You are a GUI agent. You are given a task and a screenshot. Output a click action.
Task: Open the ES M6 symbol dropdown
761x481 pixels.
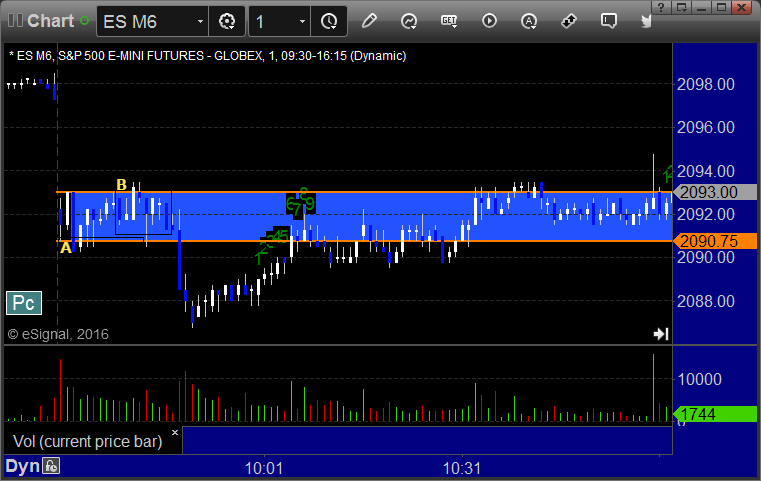point(200,21)
